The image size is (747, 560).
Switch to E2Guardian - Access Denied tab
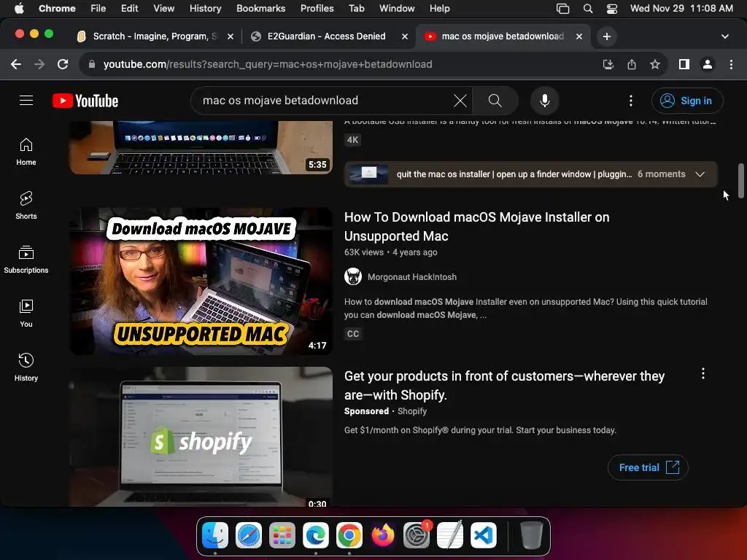point(326,36)
